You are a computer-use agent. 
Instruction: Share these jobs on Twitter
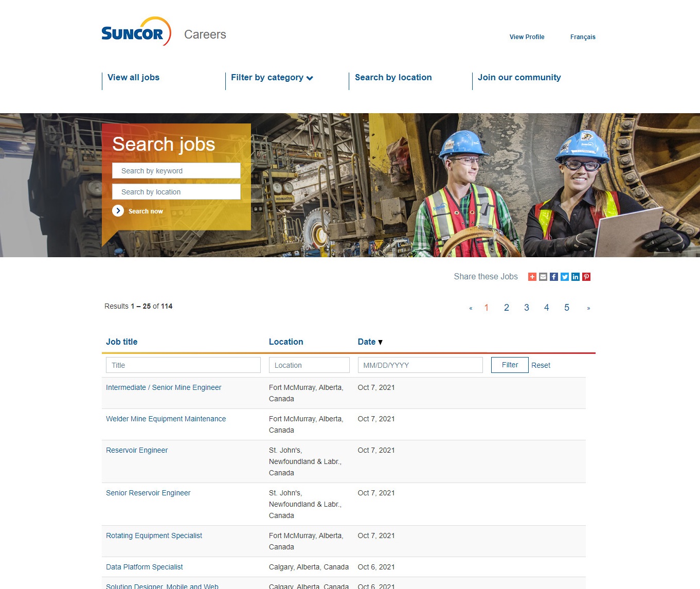click(x=565, y=277)
